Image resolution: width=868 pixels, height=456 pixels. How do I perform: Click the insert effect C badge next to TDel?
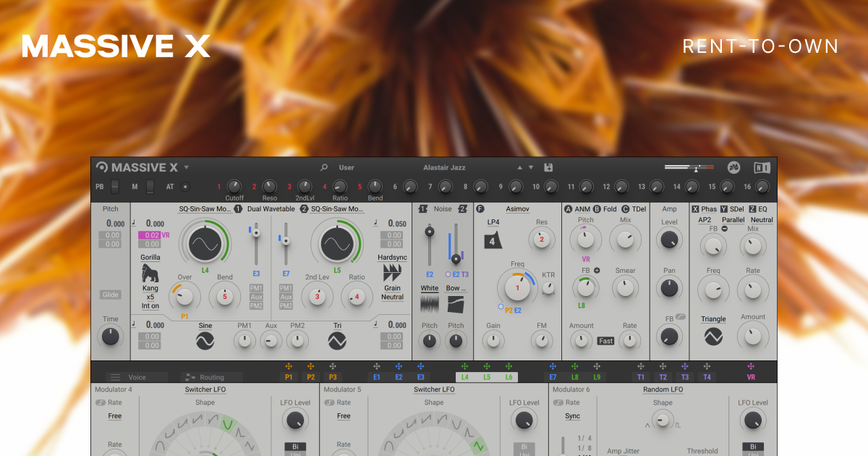click(x=626, y=209)
